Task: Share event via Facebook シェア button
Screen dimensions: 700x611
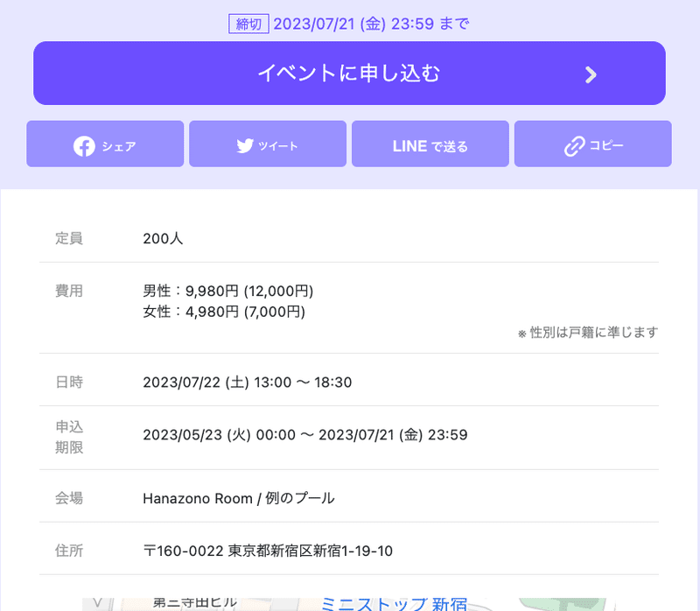Action: point(105,144)
